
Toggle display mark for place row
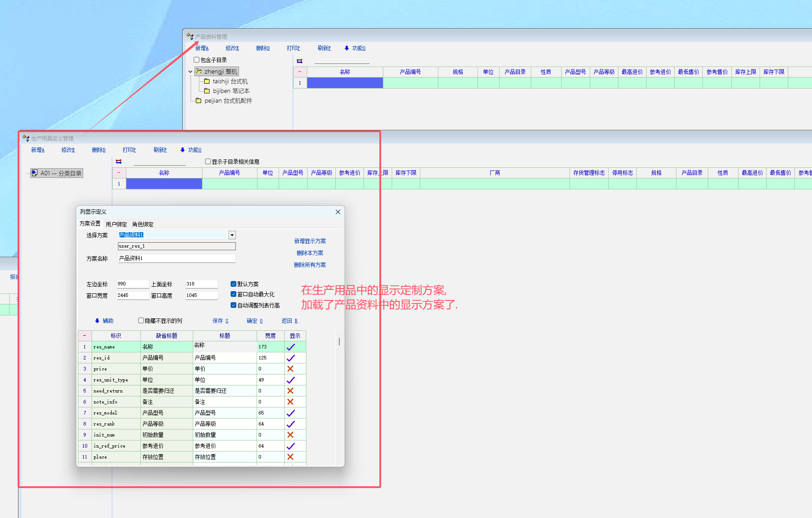[x=290, y=457]
